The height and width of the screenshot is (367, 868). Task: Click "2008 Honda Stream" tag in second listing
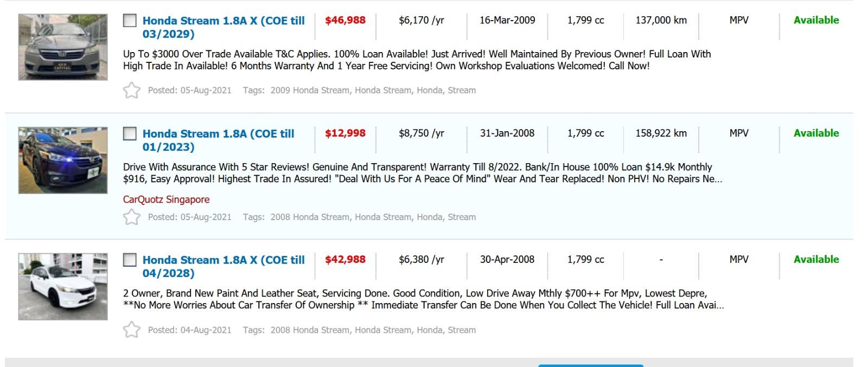click(310, 217)
